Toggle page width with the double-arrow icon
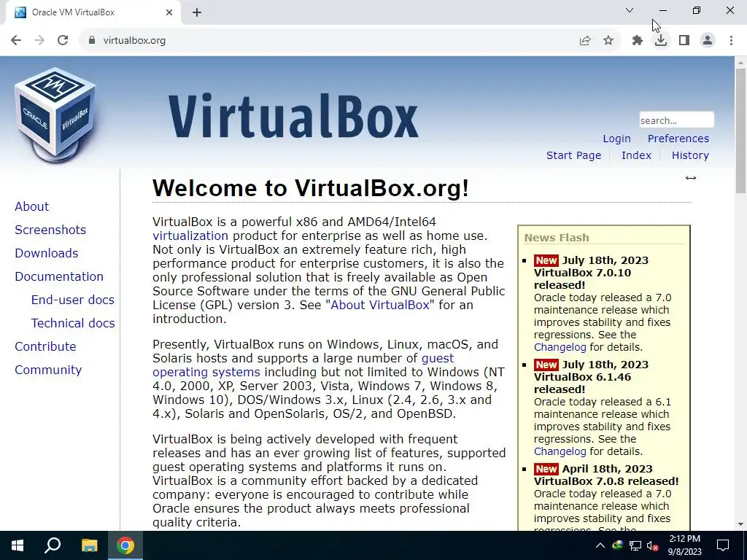 (691, 178)
